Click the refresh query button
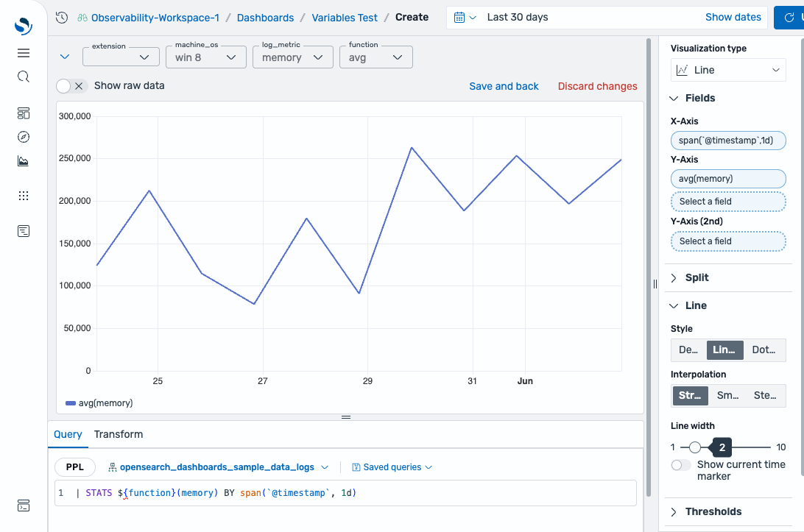This screenshot has width=804, height=532. (x=789, y=18)
